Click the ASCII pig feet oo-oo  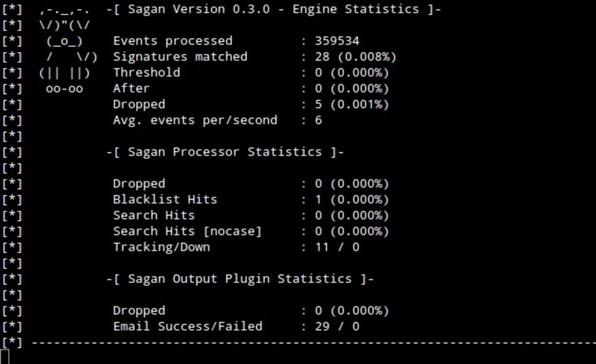(x=64, y=89)
